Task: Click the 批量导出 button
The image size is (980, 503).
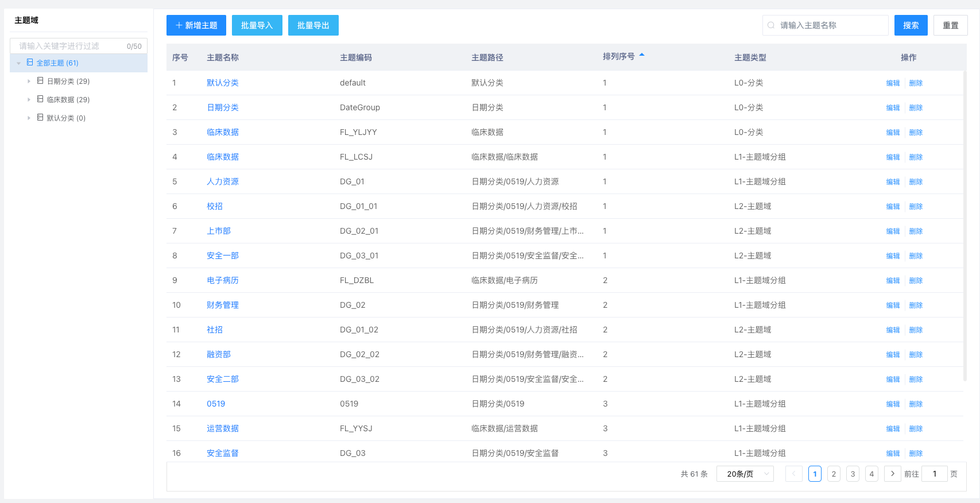Action: (x=313, y=25)
